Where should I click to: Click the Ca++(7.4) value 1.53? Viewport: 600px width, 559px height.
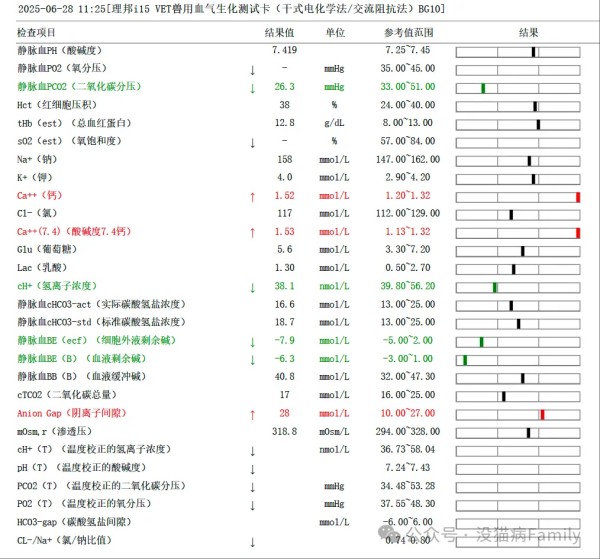click(284, 231)
